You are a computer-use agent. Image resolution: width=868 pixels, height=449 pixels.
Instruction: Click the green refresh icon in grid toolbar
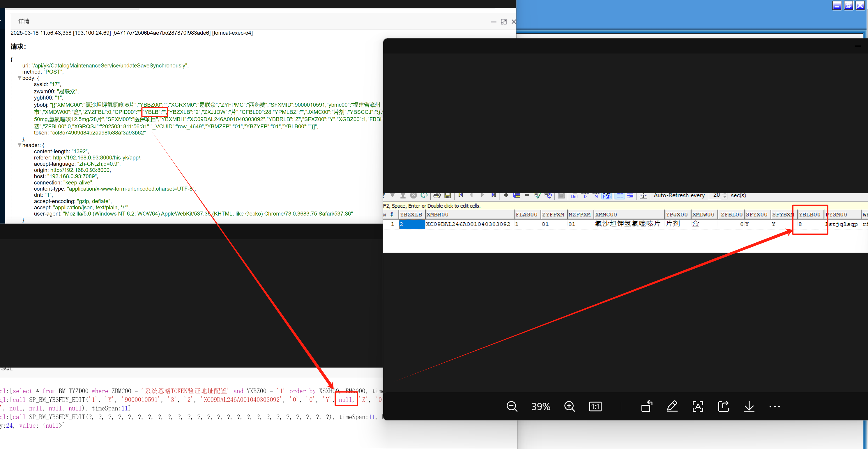[x=424, y=195]
